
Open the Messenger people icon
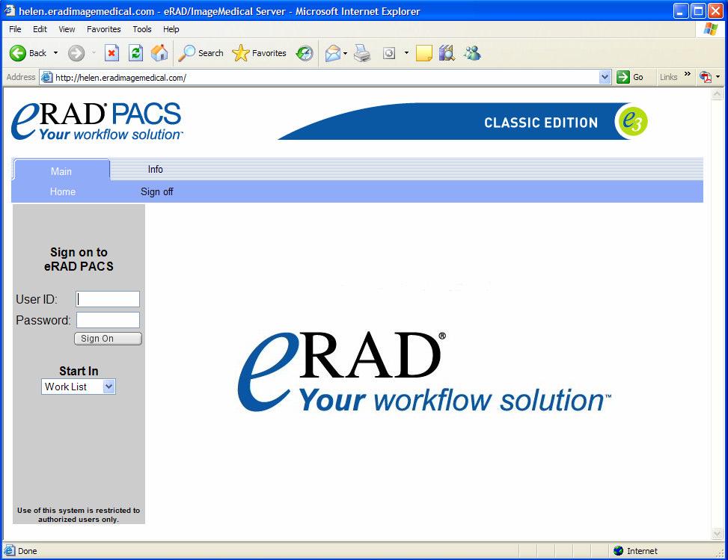[472, 53]
